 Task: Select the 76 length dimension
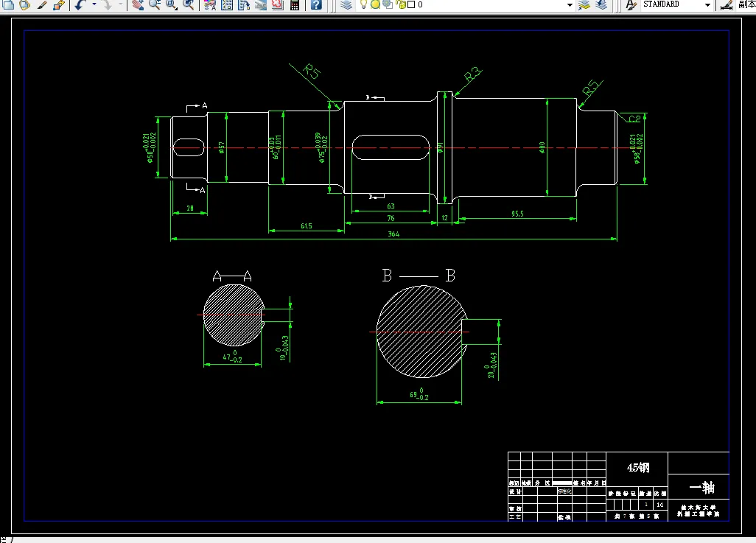click(x=391, y=218)
